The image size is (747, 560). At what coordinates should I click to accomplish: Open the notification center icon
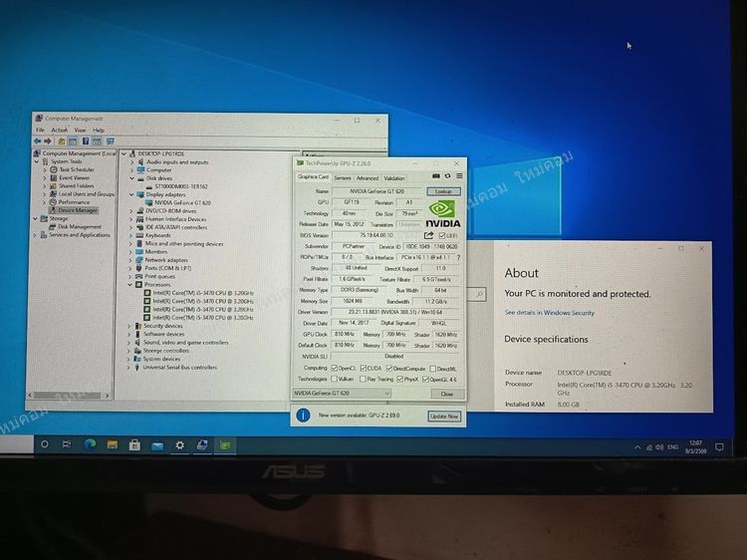[719, 447]
